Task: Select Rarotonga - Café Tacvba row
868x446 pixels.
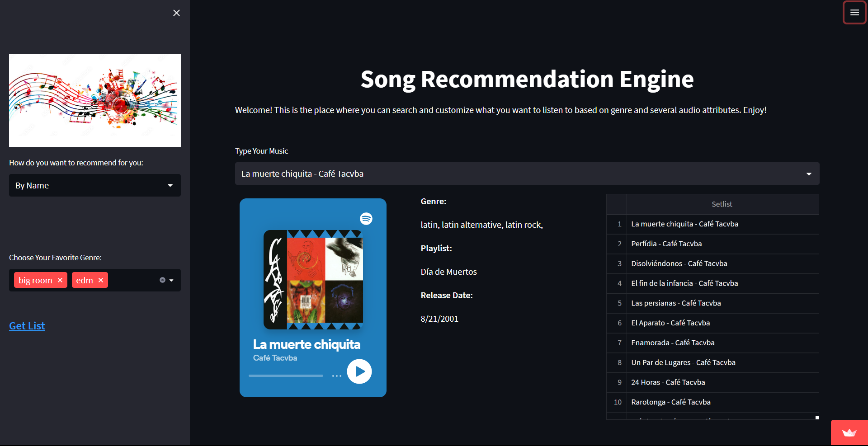Action: pos(722,402)
